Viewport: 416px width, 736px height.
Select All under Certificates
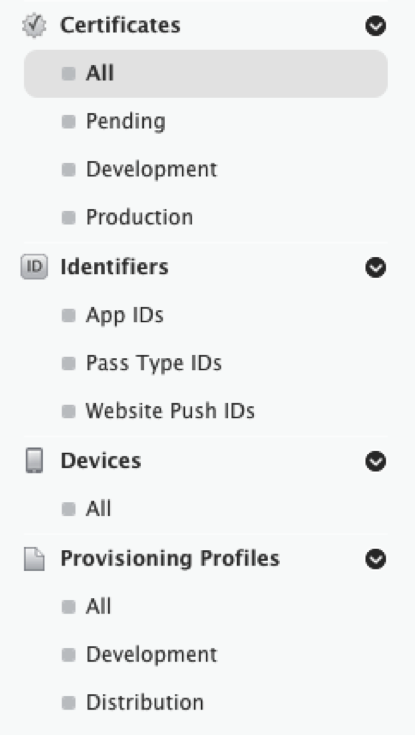(x=206, y=74)
